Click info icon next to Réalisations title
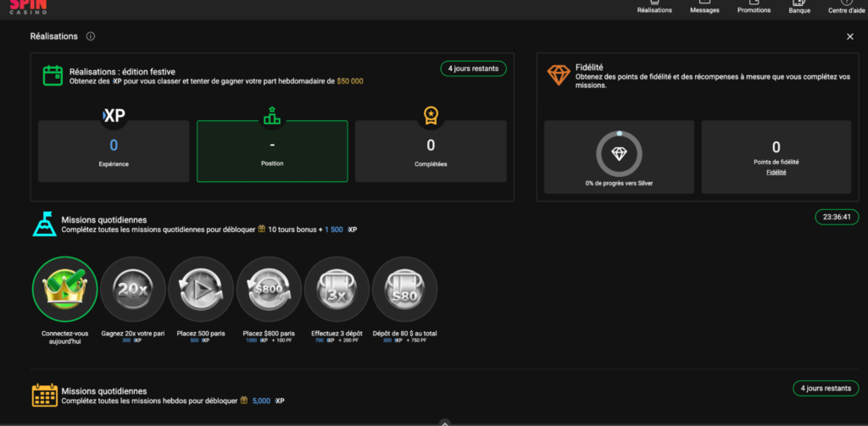The height and width of the screenshot is (426, 868). [91, 36]
